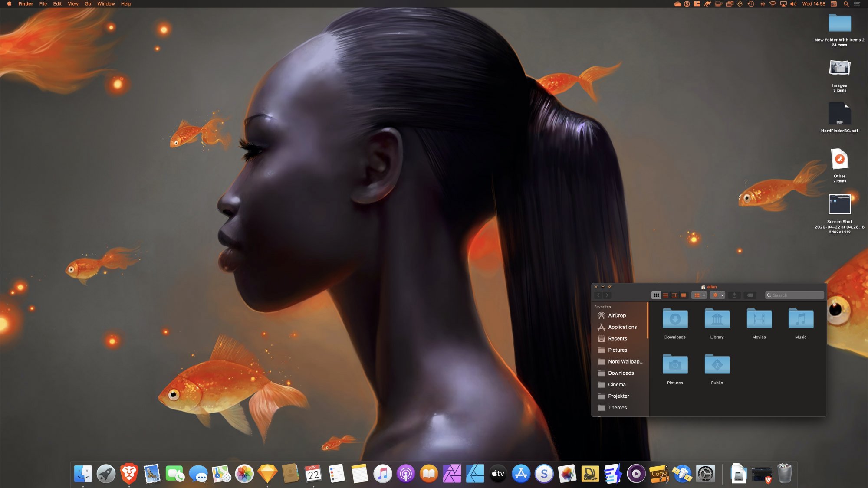Select the Movies folder icon
Screen dimensions: 868x488
point(759,319)
